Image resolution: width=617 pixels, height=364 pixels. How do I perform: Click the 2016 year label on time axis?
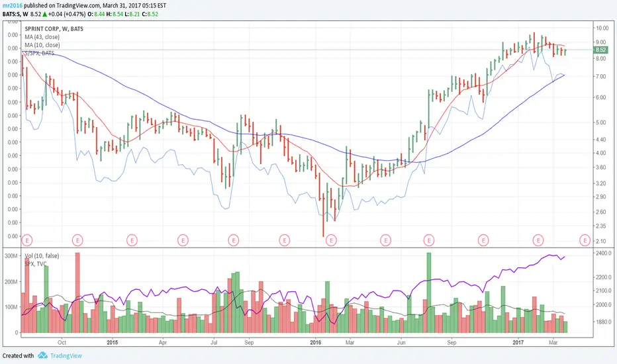(x=316, y=342)
